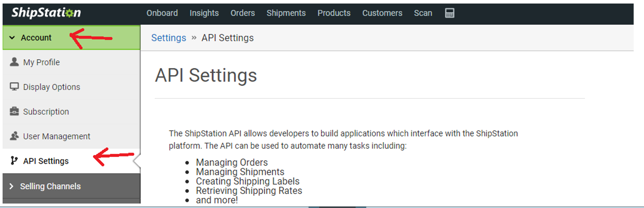Click the Selling Channels section label

[50, 187]
